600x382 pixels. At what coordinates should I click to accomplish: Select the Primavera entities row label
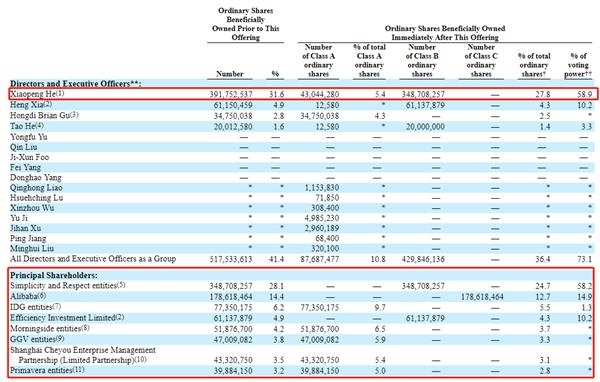click(47, 370)
